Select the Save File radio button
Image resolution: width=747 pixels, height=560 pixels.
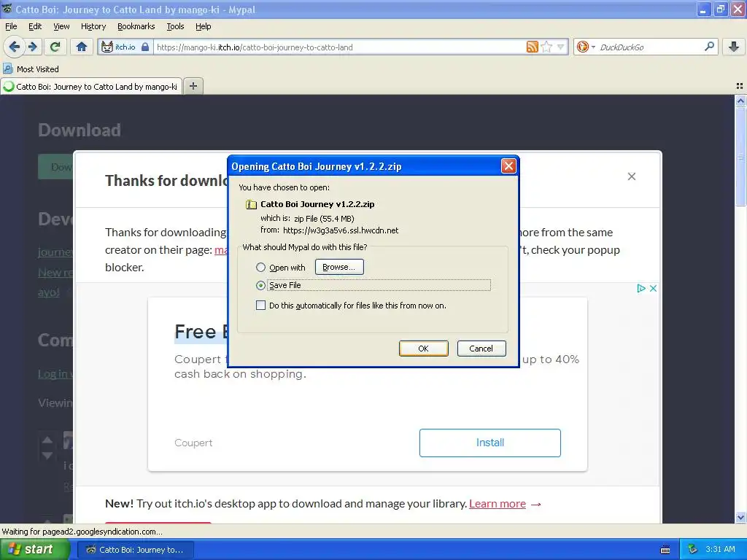[260, 285]
